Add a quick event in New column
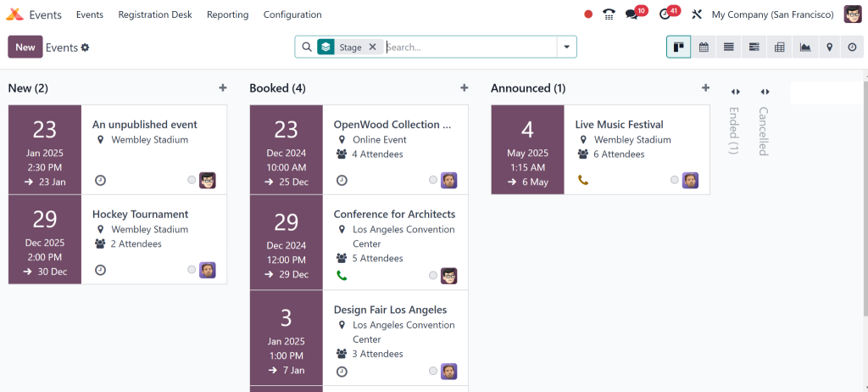 tap(223, 87)
